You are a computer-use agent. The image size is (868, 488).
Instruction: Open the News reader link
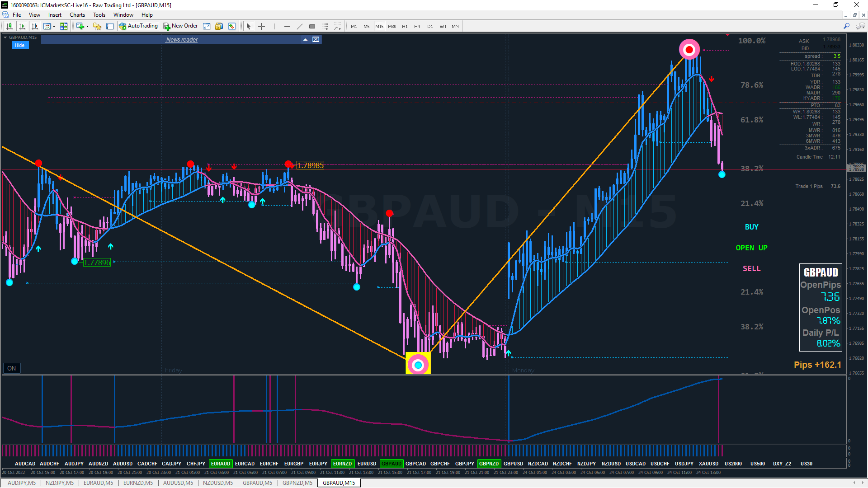(x=182, y=40)
